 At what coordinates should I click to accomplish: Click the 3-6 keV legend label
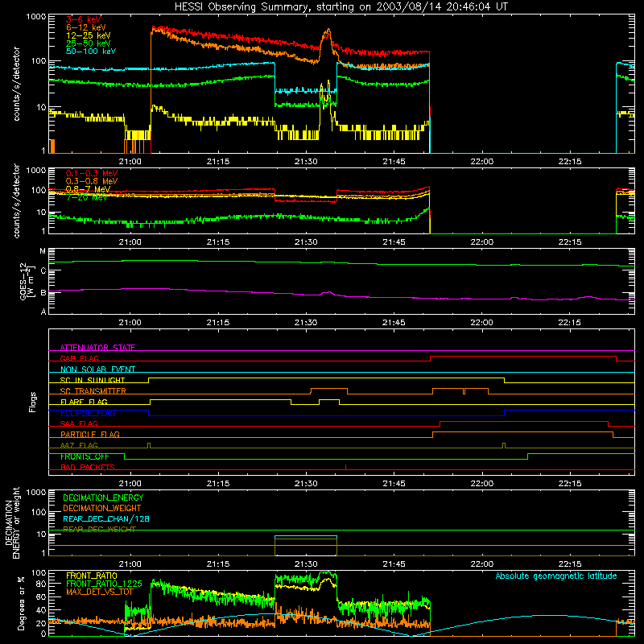tap(84, 19)
